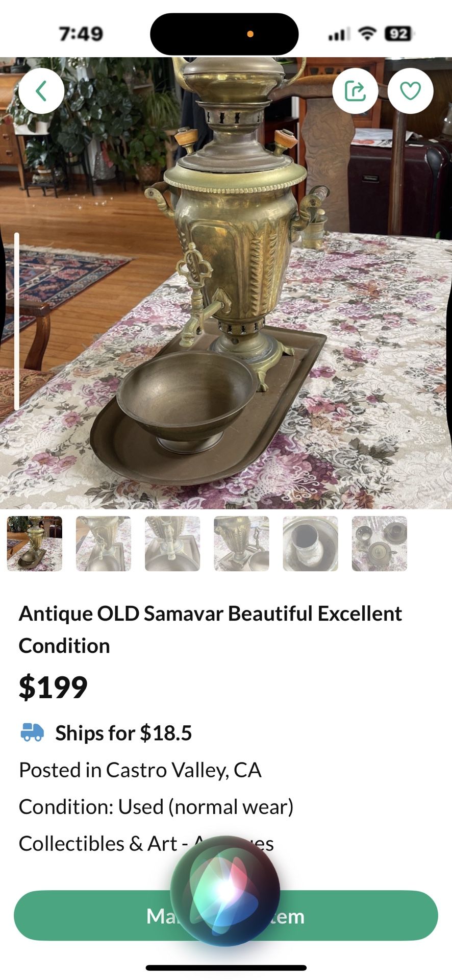
Task: Select the fifth thumbnail showing the pipe
Action: point(311,544)
